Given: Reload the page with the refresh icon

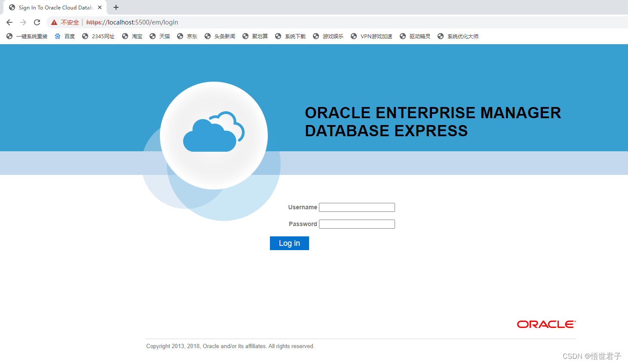Looking at the screenshot, I should pos(37,22).
